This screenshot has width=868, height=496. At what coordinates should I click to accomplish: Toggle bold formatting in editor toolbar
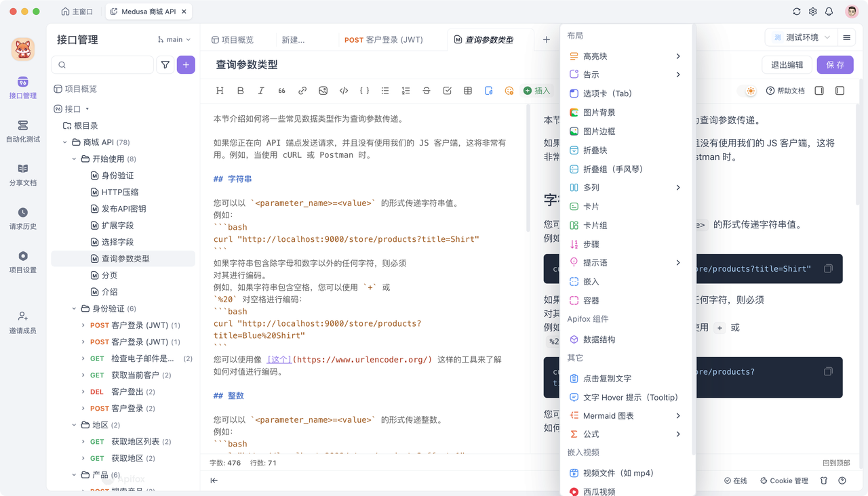(x=240, y=91)
